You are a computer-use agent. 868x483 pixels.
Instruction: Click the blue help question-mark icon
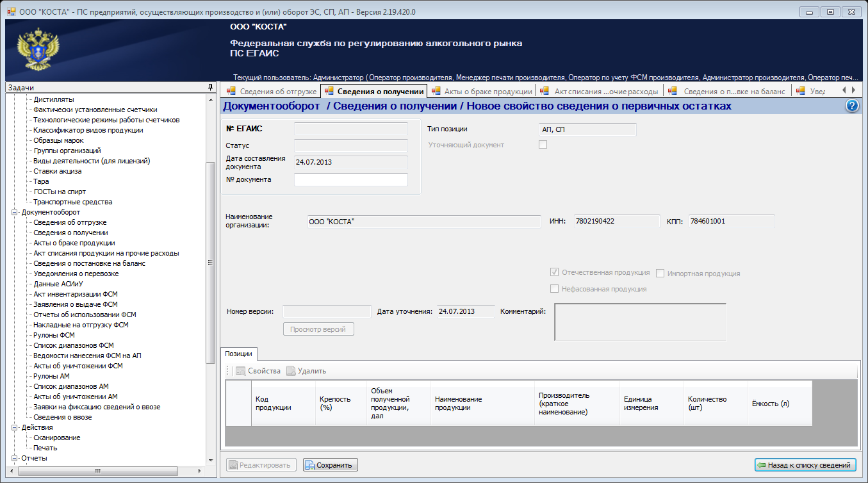[852, 106]
